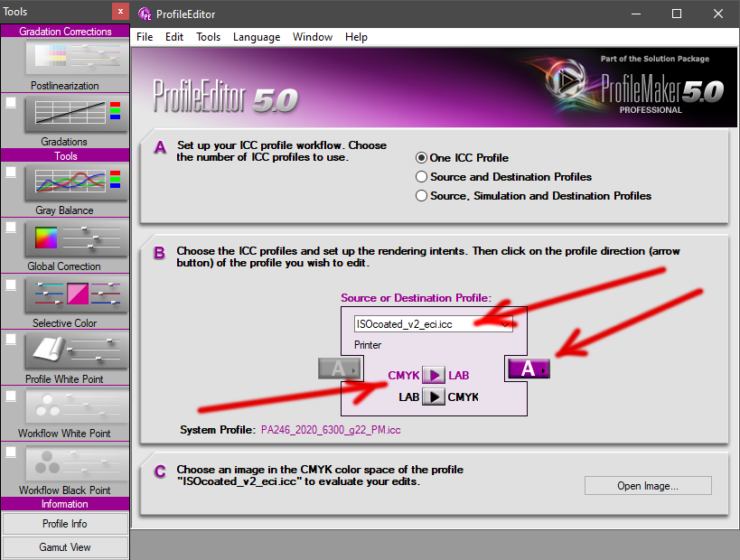Toggle the Profile White Point checkbox

pyautogui.click(x=11, y=340)
